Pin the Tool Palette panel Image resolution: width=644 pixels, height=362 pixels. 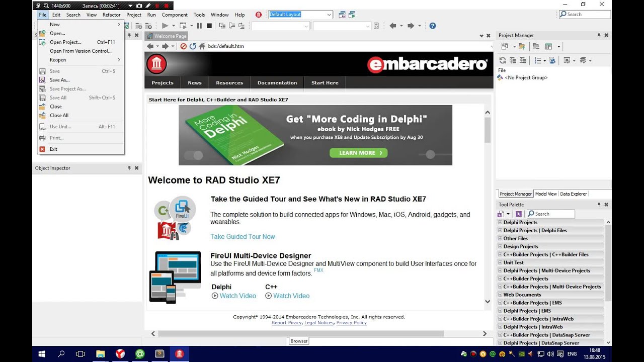[x=599, y=205]
